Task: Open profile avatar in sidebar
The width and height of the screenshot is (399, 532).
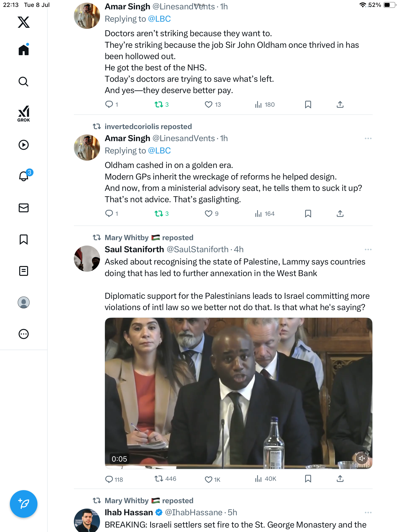Action: [x=24, y=302]
